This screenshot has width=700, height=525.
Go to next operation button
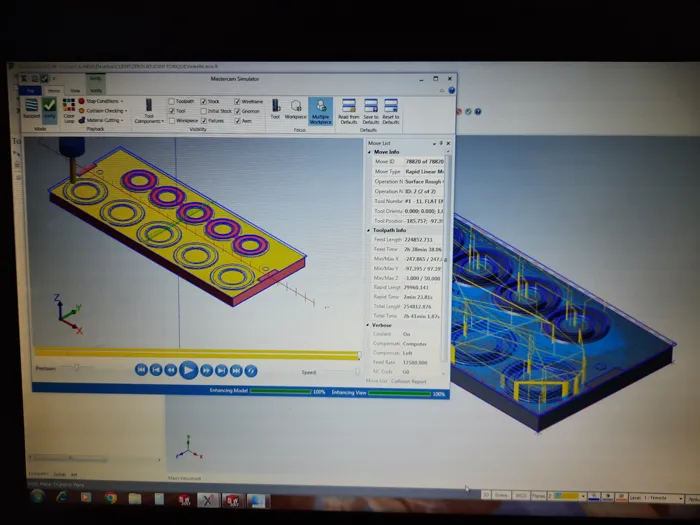tap(221, 371)
